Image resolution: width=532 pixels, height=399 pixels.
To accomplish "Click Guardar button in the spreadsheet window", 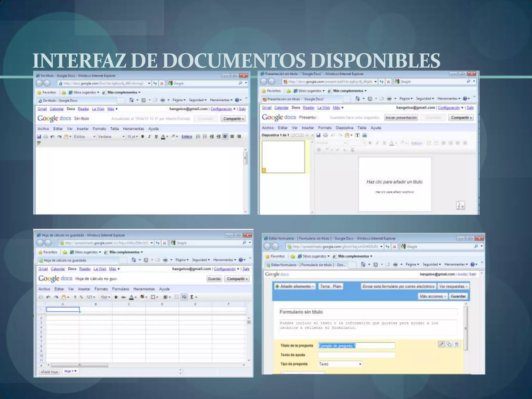I will point(214,279).
